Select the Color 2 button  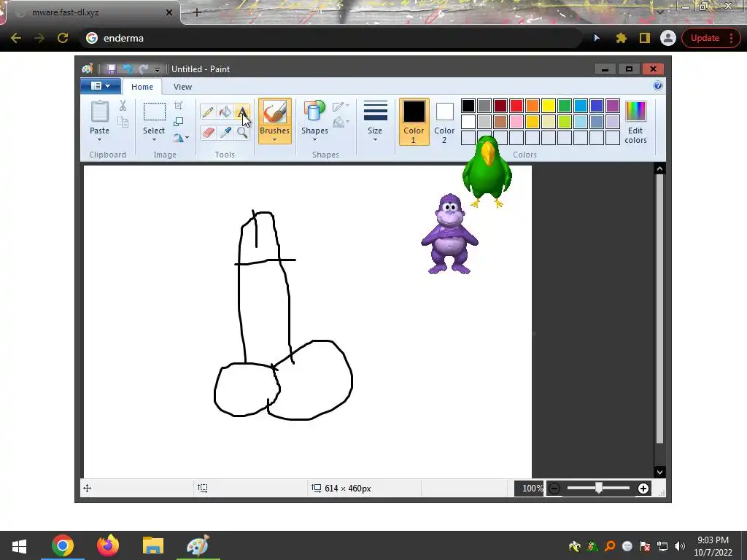tap(444, 122)
